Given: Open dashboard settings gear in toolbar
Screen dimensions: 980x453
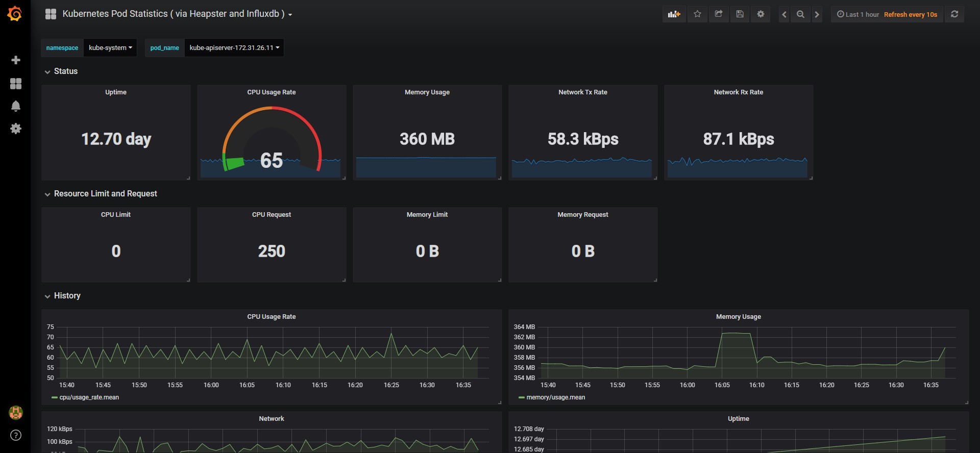Looking at the screenshot, I should point(761,14).
